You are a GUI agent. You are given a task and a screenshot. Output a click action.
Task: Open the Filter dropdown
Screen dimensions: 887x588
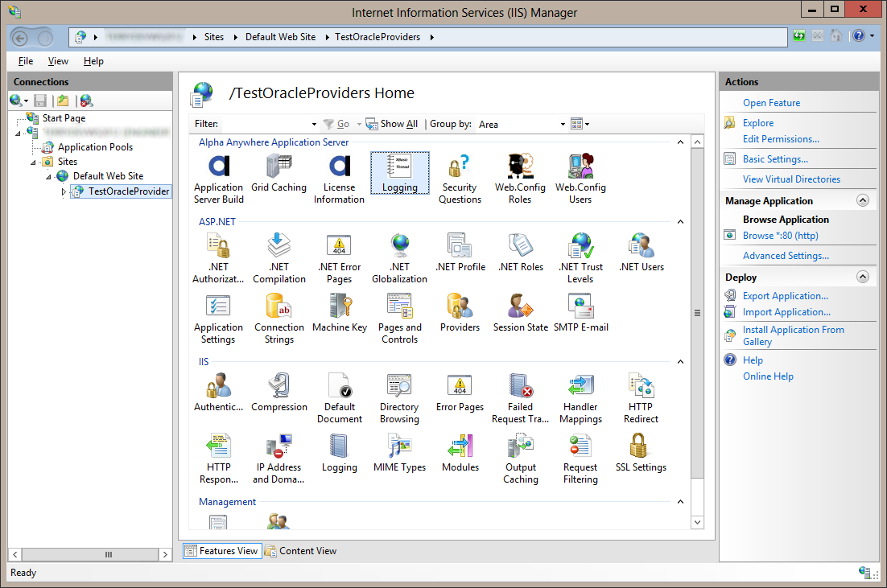(x=315, y=125)
